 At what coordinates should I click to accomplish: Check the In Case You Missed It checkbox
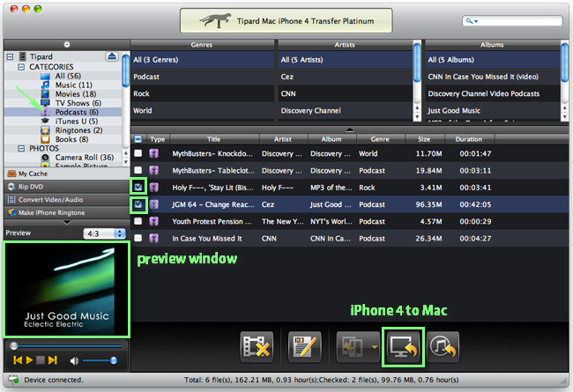click(x=138, y=238)
